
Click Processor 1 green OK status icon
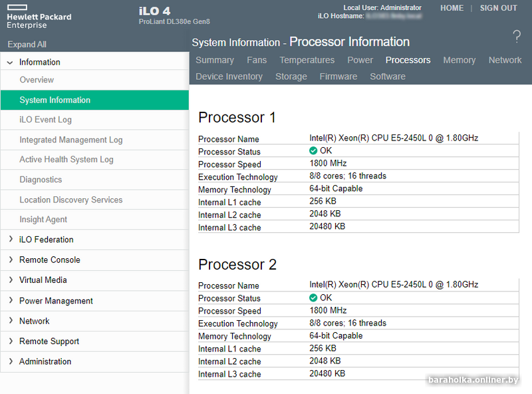tap(313, 150)
